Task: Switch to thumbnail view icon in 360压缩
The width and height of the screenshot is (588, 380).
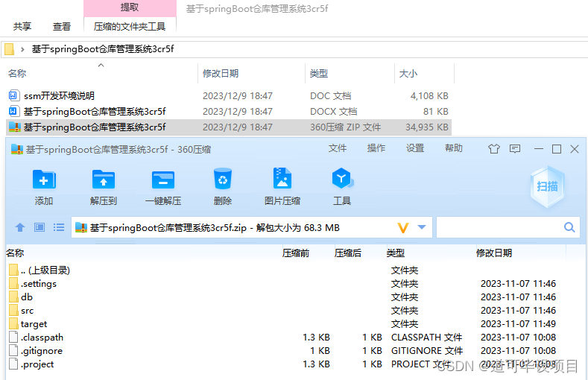Action: (x=39, y=227)
